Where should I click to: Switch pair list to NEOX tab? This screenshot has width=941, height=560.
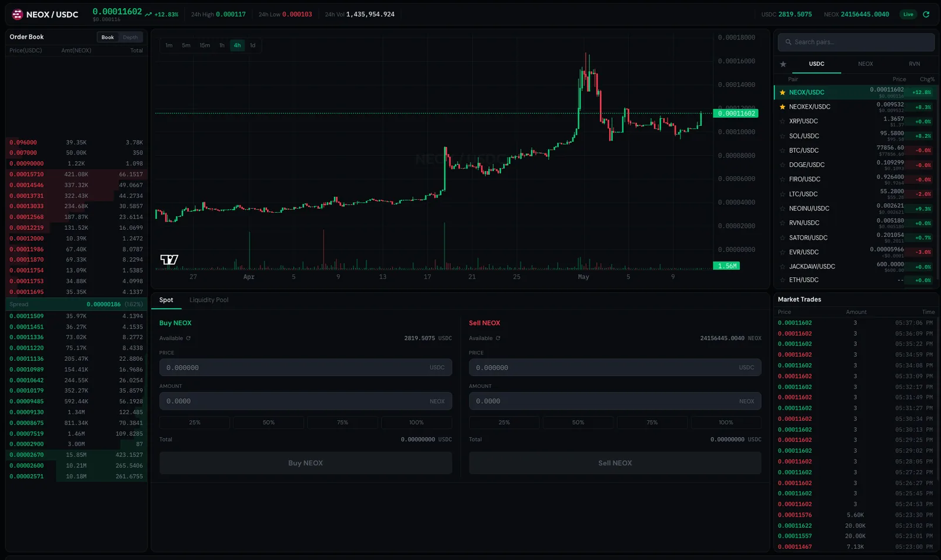point(865,64)
